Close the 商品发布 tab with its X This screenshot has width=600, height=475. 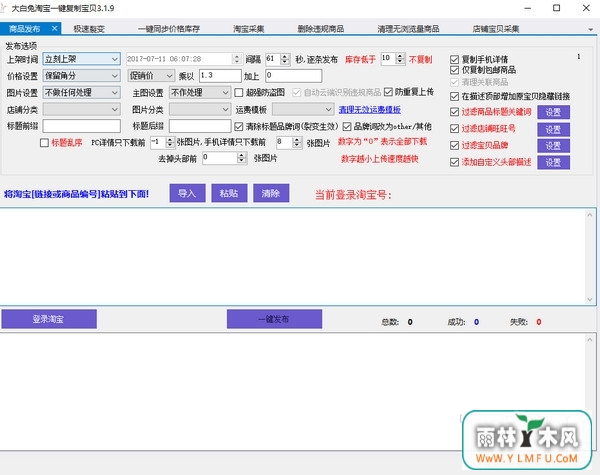click(54, 28)
